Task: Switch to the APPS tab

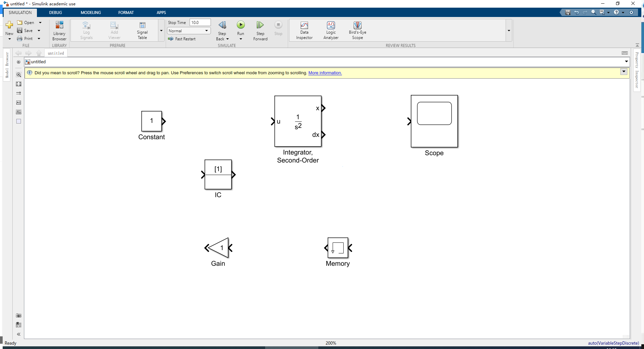Action: (161, 12)
